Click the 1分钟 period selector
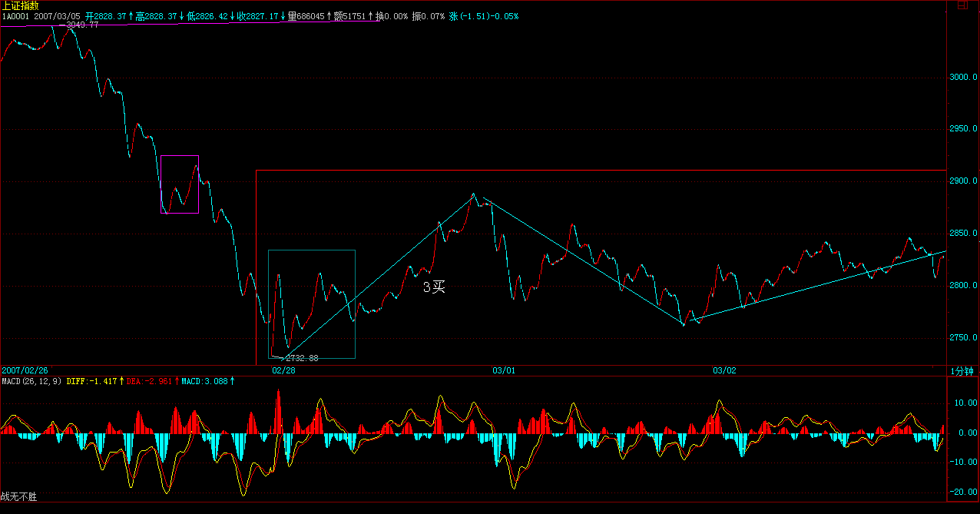This screenshot has width=980, height=514. point(962,371)
